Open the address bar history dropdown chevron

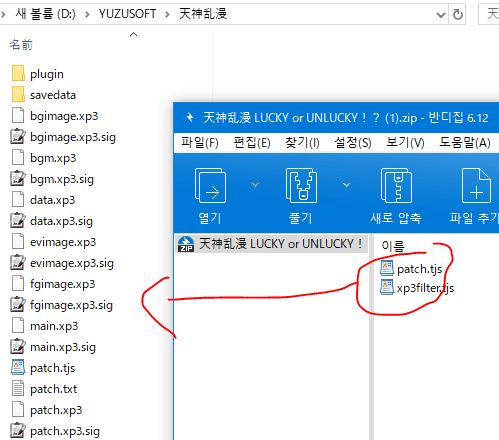coord(441,15)
